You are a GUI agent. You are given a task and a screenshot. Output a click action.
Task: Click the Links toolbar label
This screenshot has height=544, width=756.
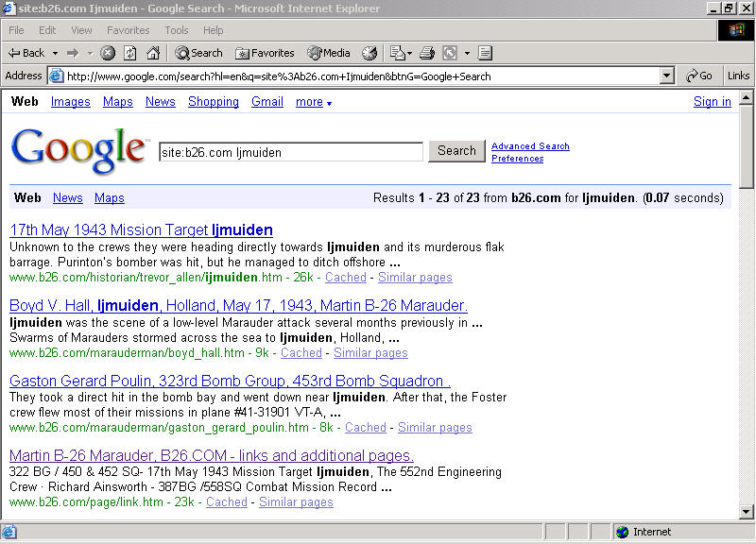tap(738, 76)
